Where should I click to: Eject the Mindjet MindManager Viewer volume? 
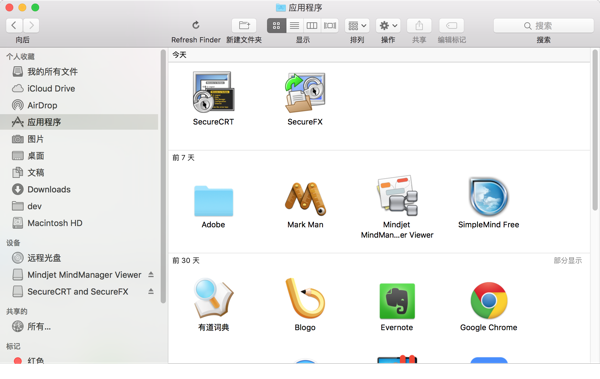(151, 275)
